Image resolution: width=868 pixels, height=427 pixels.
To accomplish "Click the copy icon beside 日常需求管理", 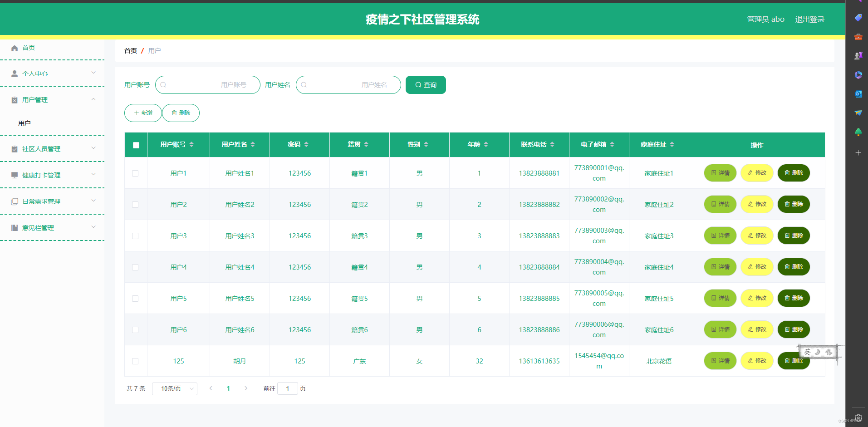I will [x=15, y=201].
